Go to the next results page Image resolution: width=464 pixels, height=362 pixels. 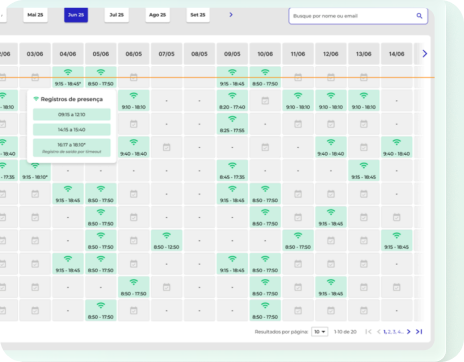409,332
